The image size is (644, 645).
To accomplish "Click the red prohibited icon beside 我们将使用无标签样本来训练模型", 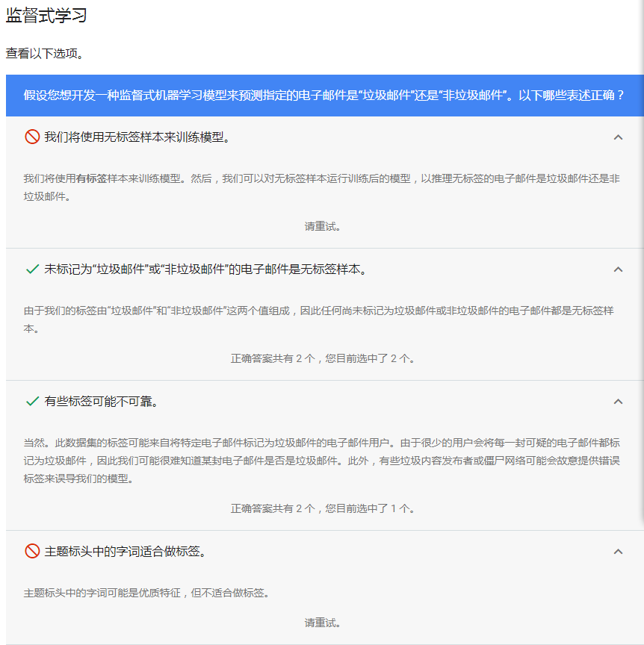I will (32, 137).
